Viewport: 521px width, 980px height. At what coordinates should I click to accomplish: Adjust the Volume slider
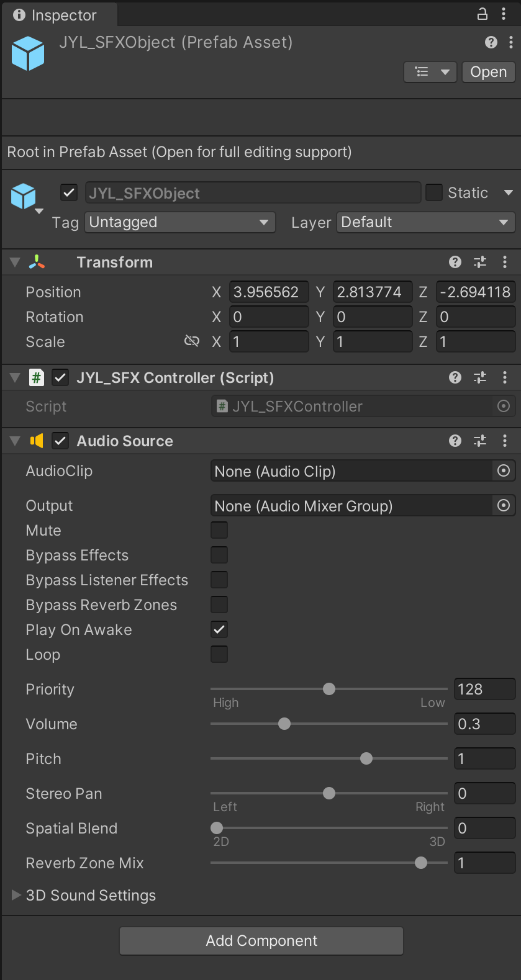329,724
